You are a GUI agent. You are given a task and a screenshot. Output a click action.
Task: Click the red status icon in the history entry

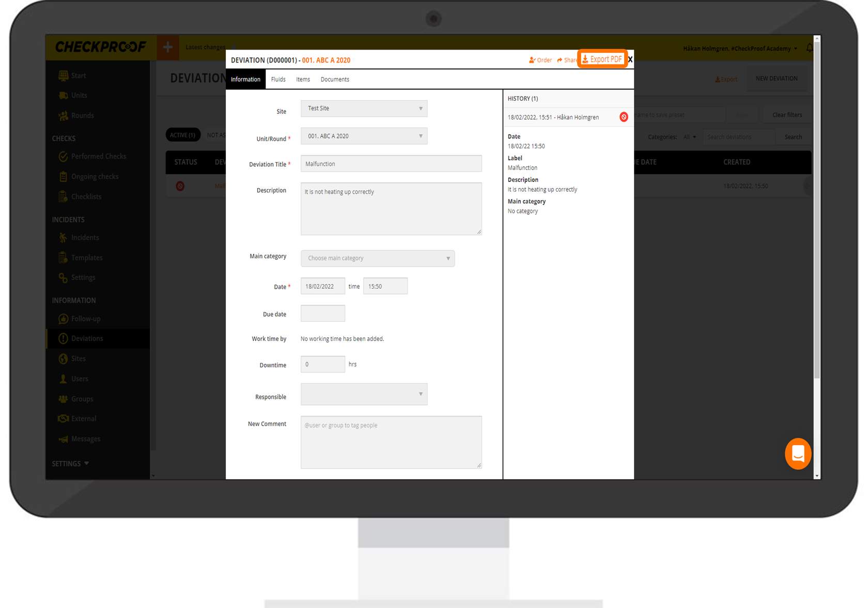(x=624, y=117)
